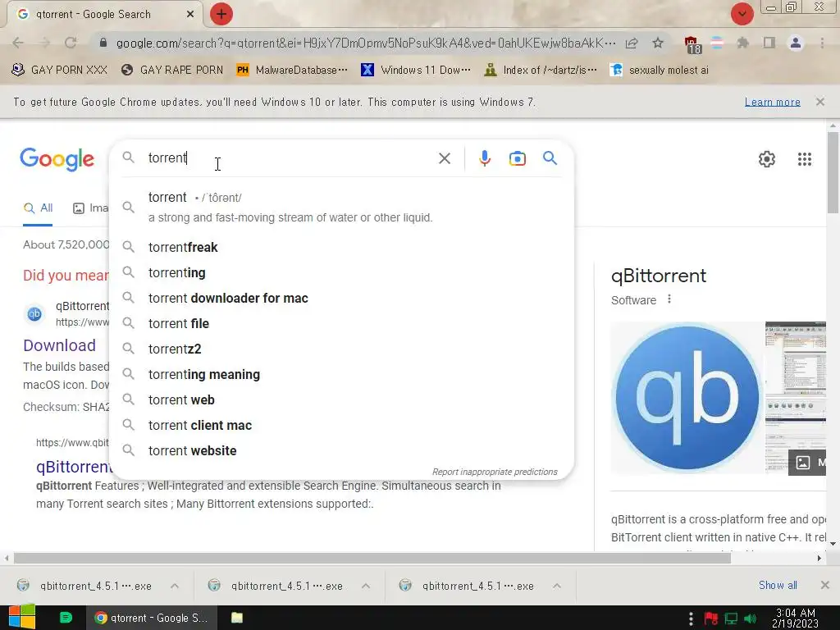The image size is (840, 630).
Task: Start voice search with microphone icon
Action: (x=485, y=158)
